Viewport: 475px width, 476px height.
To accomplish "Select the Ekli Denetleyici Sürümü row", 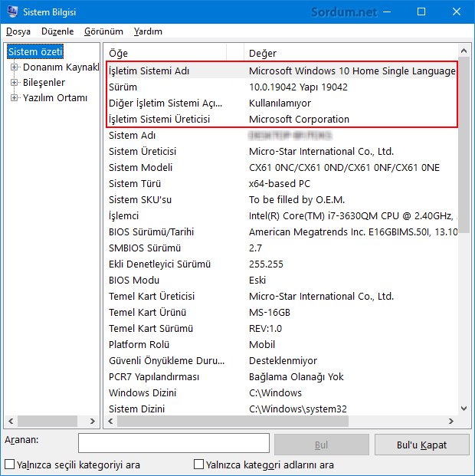I will [x=281, y=264].
